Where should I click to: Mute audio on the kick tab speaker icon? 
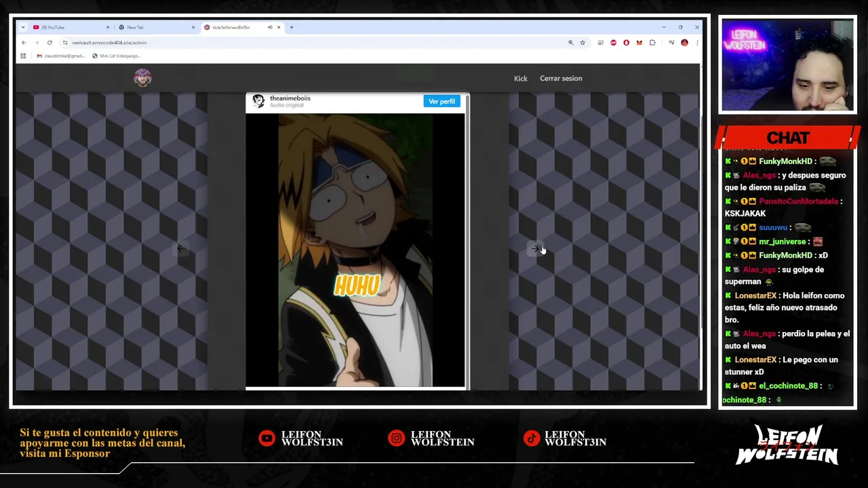270,27
